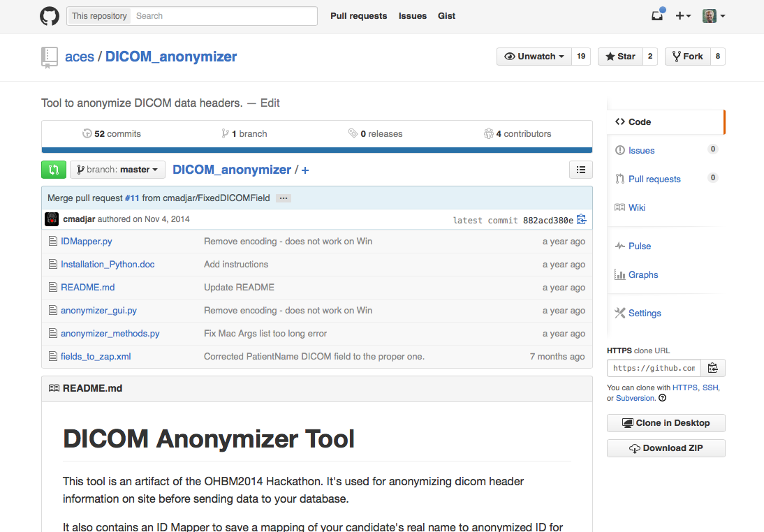Click the cmadjar avatar thumbnail

[x=52, y=219]
